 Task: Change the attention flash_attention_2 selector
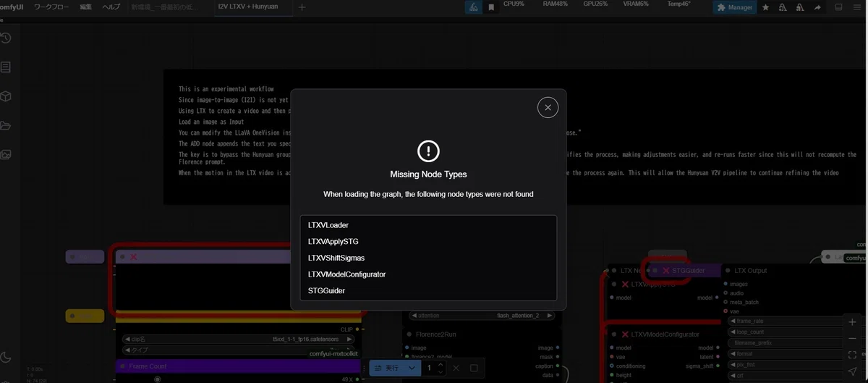coord(483,316)
